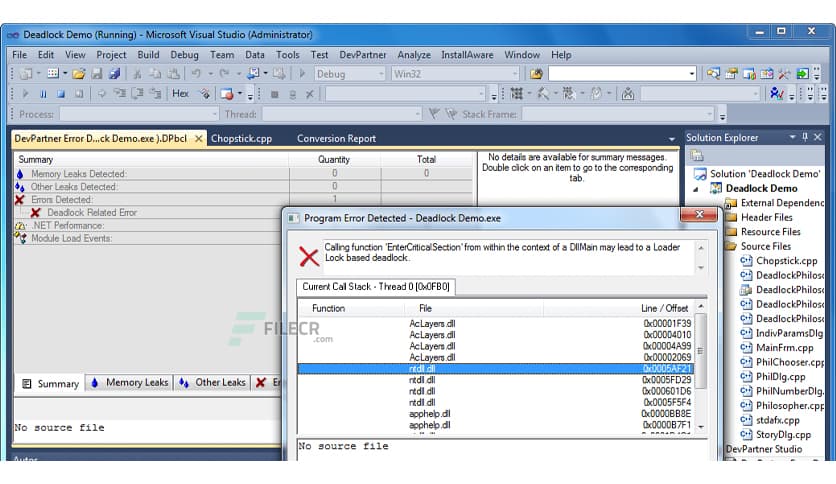Open the Build menu

coord(148,54)
